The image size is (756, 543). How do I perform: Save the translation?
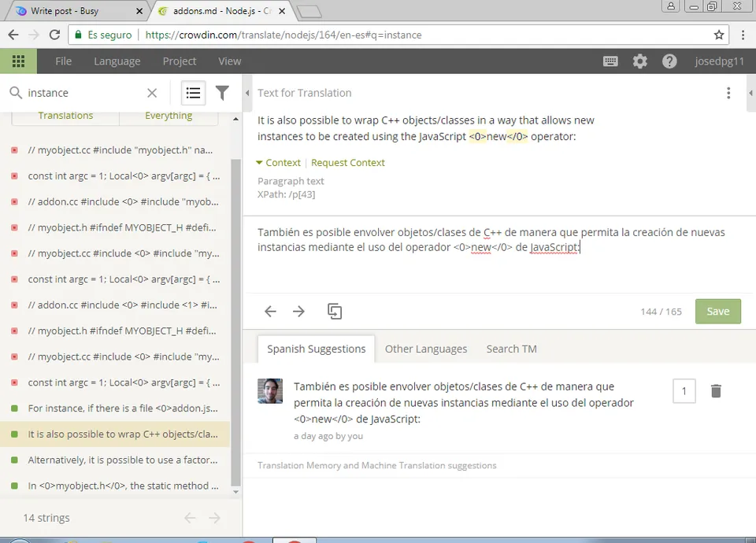click(x=718, y=312)
